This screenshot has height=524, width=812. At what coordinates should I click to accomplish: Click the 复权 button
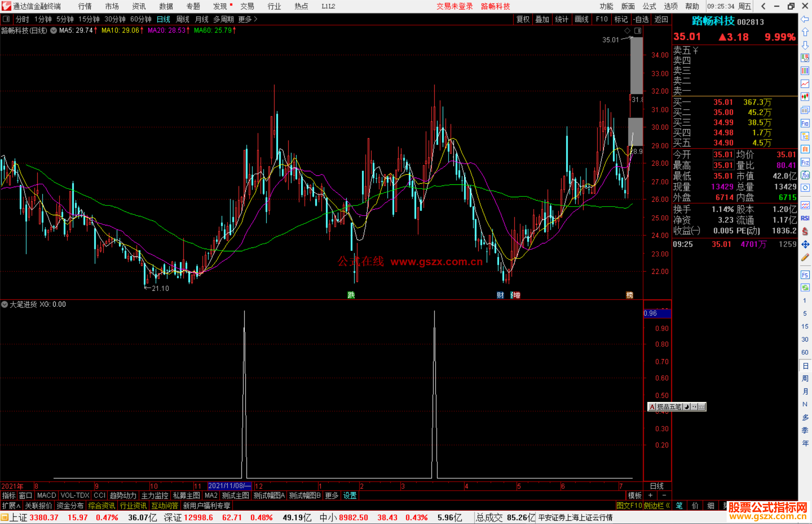coord(523,19)
